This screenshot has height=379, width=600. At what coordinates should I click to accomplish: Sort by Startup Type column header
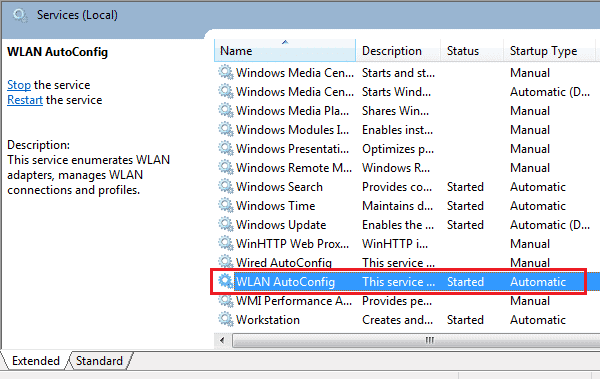tap(549, 51)
